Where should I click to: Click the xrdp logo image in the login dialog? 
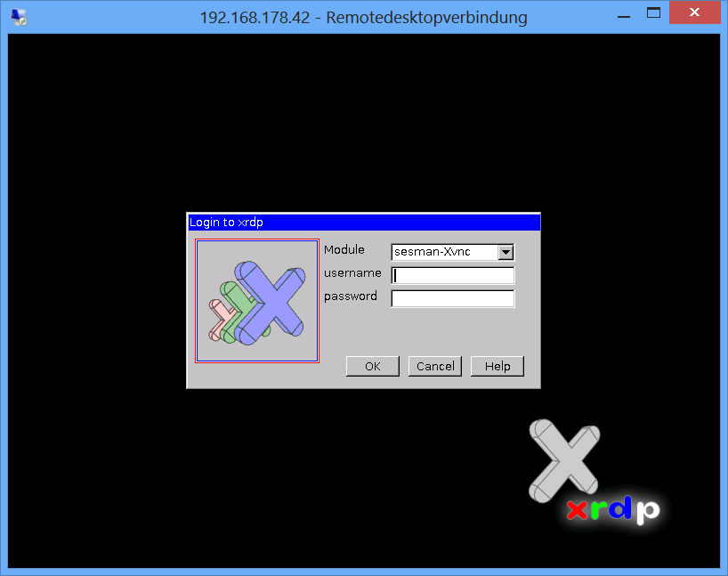(257, 301)
